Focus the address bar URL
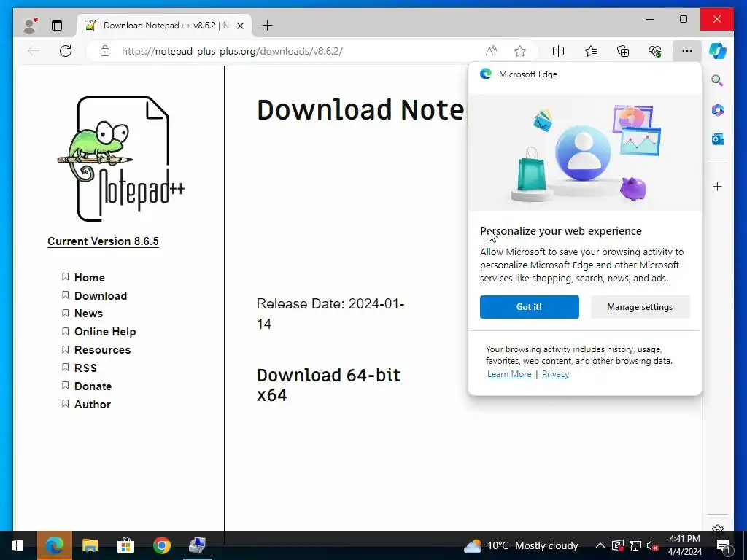 pyautogui.click(x=232, y=51)
